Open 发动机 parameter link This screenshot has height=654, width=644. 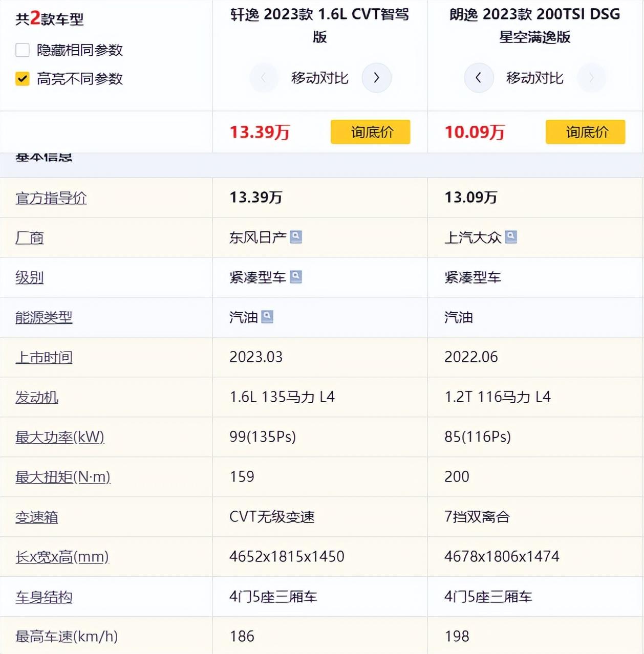click(x=37, y=397)
